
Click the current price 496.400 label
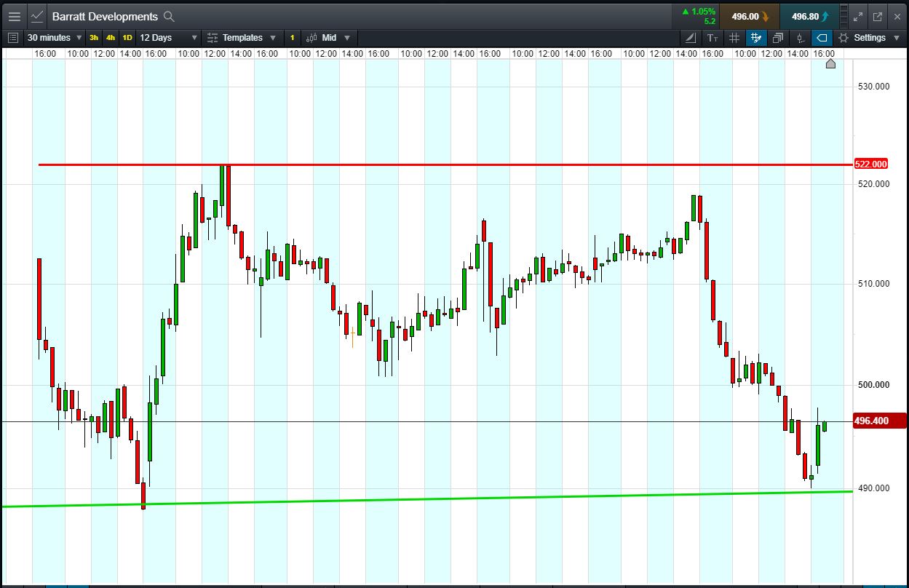pyautogui.click(x=879, y=421)
